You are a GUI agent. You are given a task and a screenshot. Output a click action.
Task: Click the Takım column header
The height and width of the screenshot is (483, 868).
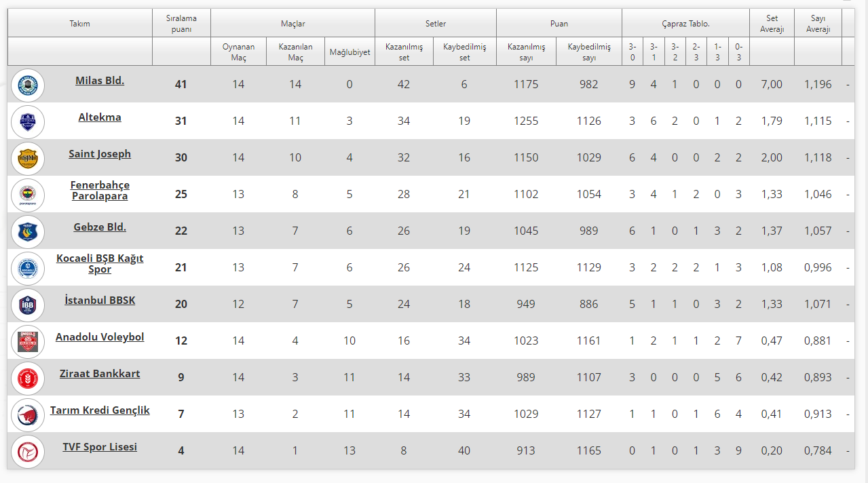click(x=79, y=24)
